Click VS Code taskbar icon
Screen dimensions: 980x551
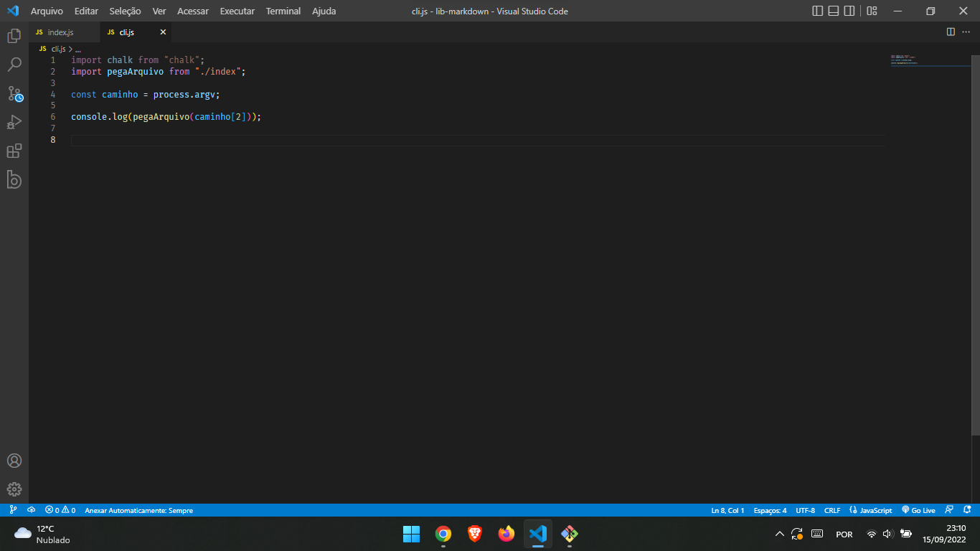click(x=538, y=534)
